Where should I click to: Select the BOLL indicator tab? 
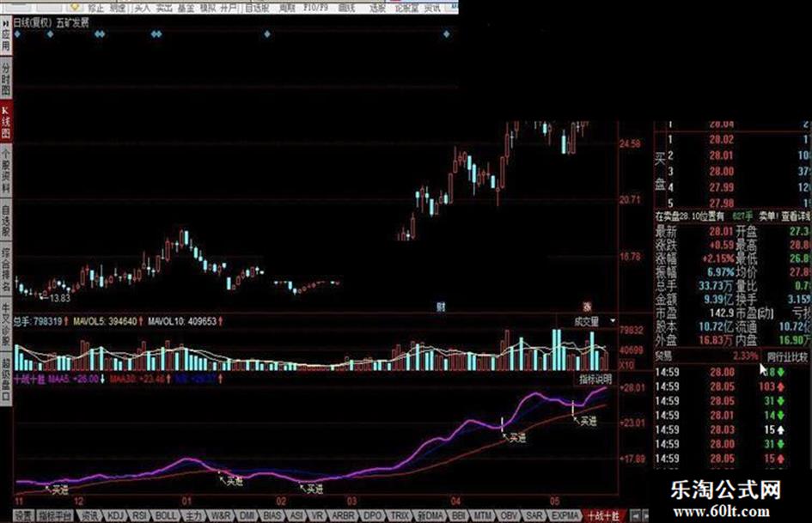[166, 516]
